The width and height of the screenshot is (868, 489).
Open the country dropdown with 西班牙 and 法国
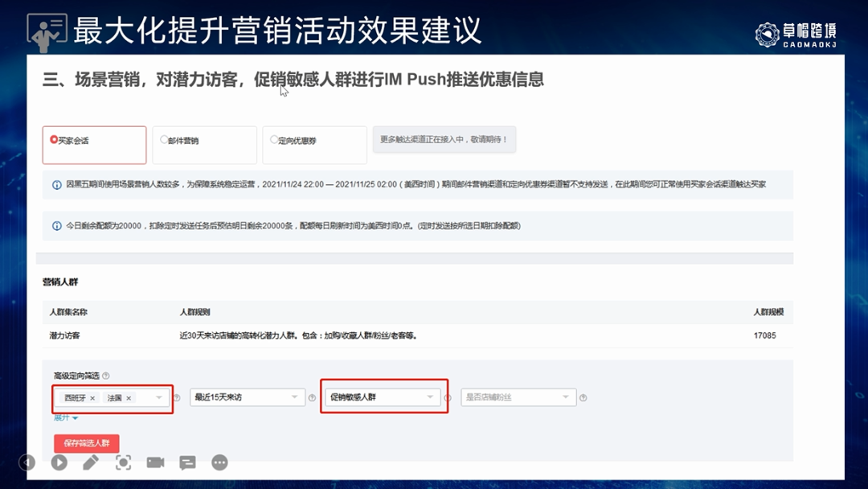pos(113,397)
